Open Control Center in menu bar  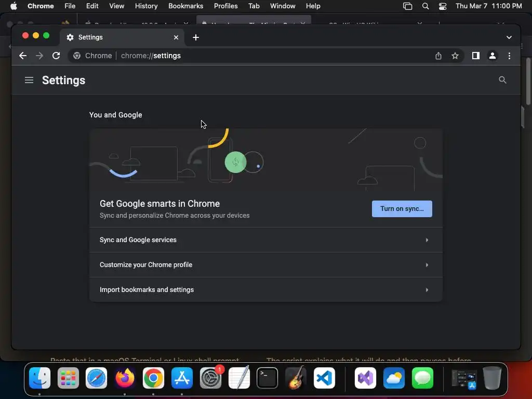point(443,6)
